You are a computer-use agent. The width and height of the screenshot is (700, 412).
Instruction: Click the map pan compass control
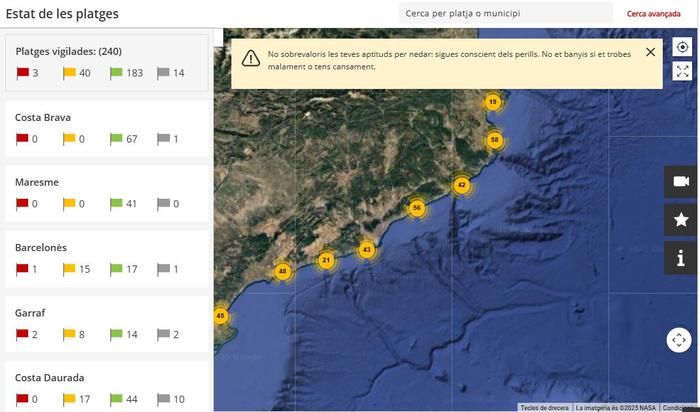679,340
